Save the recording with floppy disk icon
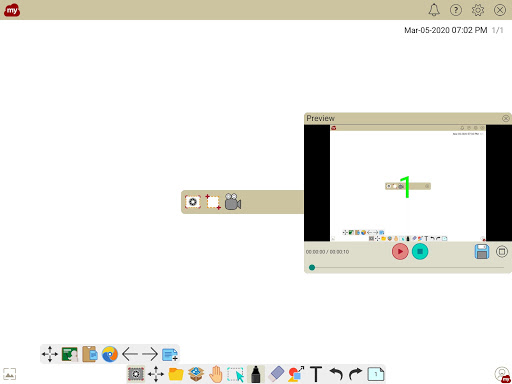The width and height of the screenshot is (512, 384). 482,252
